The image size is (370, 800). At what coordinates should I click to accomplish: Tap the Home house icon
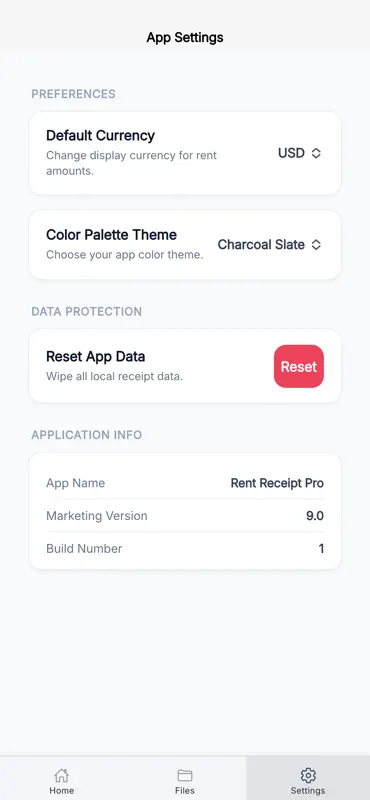click(61, 775)
